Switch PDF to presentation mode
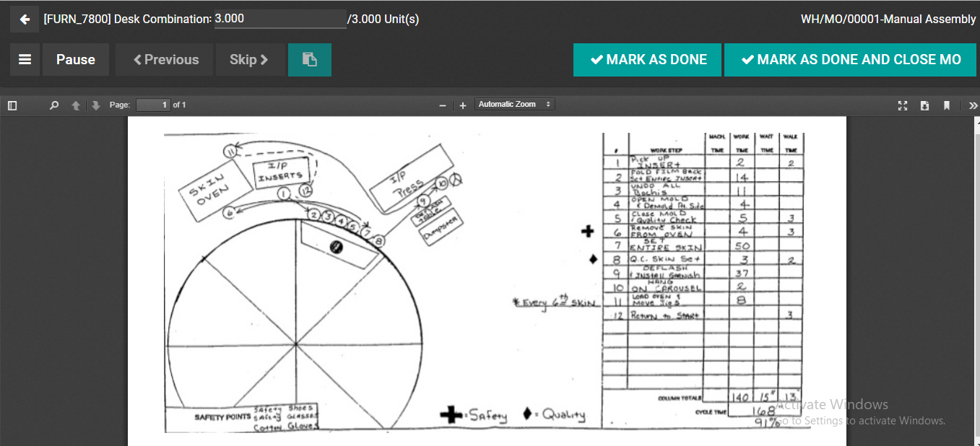 tap(903, 105)
